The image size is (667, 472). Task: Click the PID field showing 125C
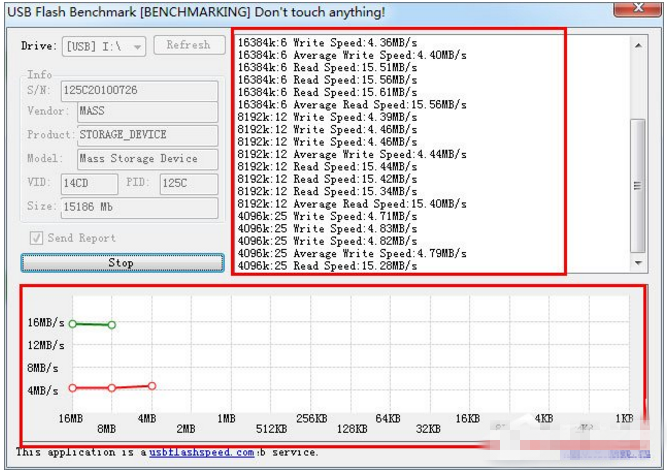(x=189, y=183)
